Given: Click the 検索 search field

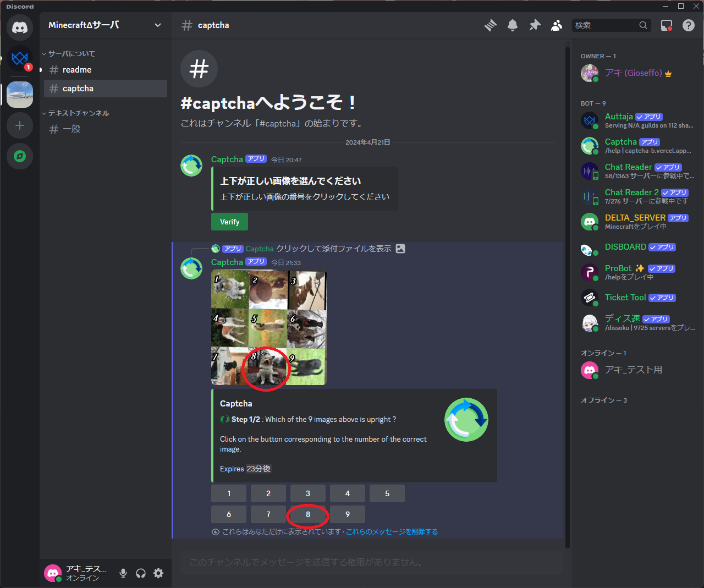Looking at the screenshot, I should tap(605, 25).
